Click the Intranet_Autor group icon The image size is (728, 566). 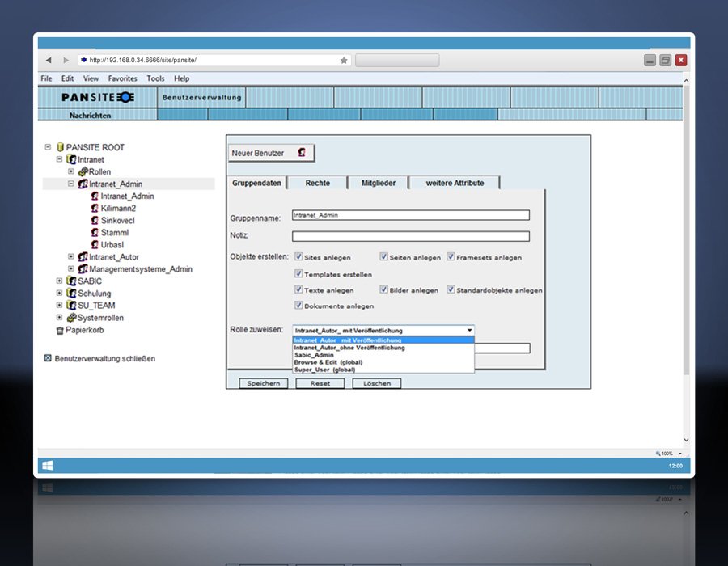[83, 256]
